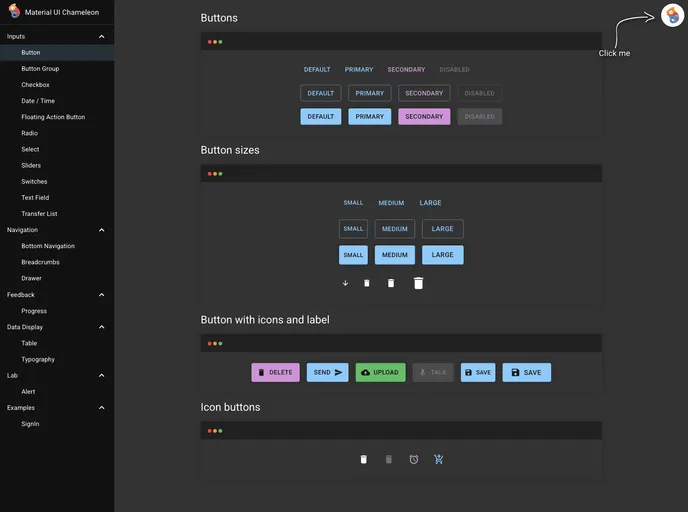
Task: Go to Breadcrumbs in the sidebar
Action: pyautogui.click(x=57, y=262)
